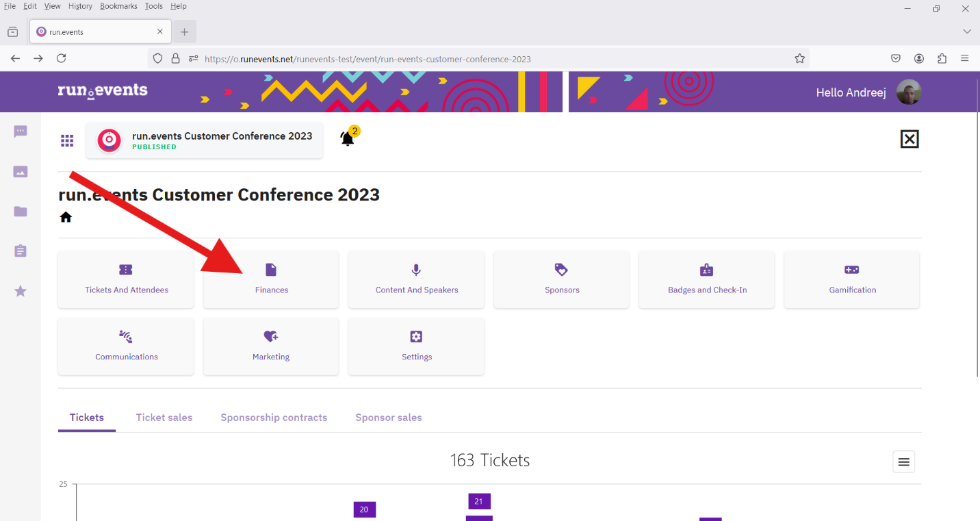Open the chart hamburger context menu
Viewport: 980px width, 521px height.
pos(903,462)
